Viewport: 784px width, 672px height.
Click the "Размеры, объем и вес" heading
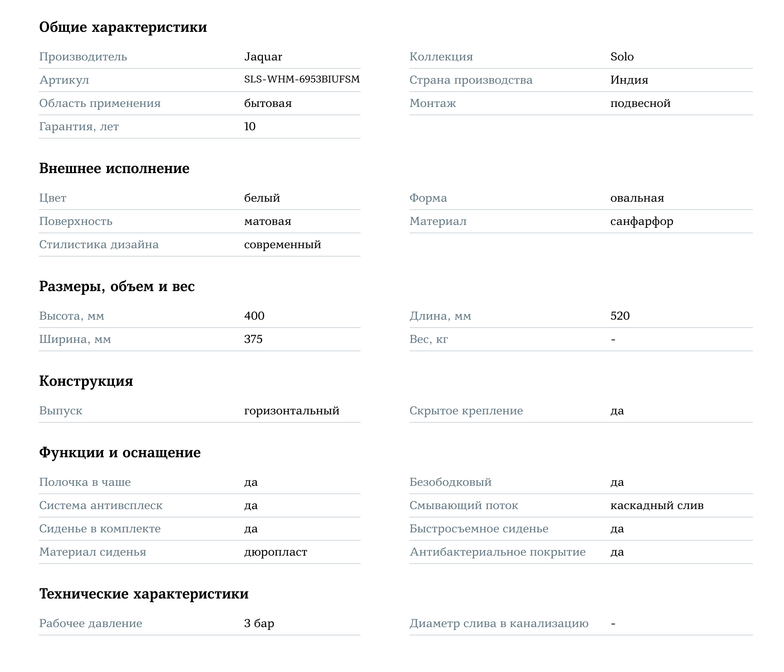(x=117, y=287)
